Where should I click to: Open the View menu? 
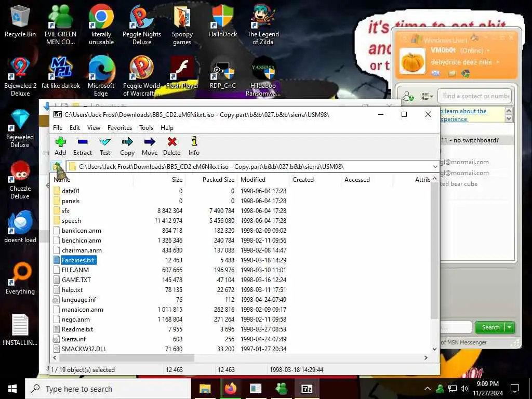point(94,128)
